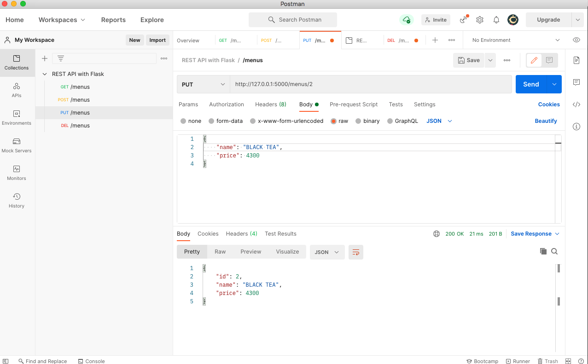Select the DEL /menus request in sidebar
The height and width of the screenshot is (364, 588).
[104, 126]
